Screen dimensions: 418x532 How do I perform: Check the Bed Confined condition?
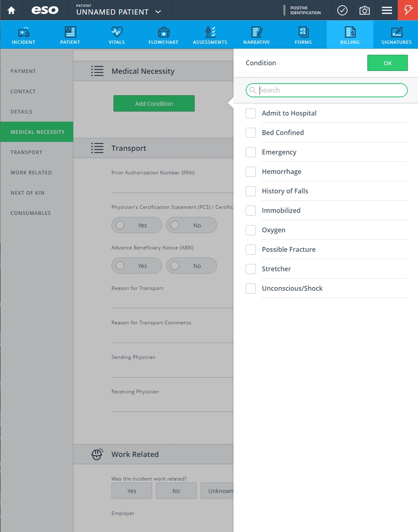[251, 133]
